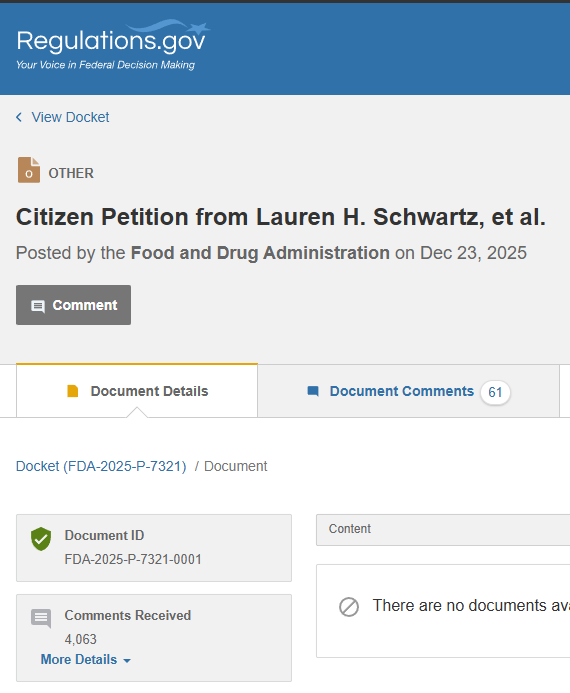570x693 pixels.
Task: Switch to the Document Details tab
Action: click(x=137, y=391)
